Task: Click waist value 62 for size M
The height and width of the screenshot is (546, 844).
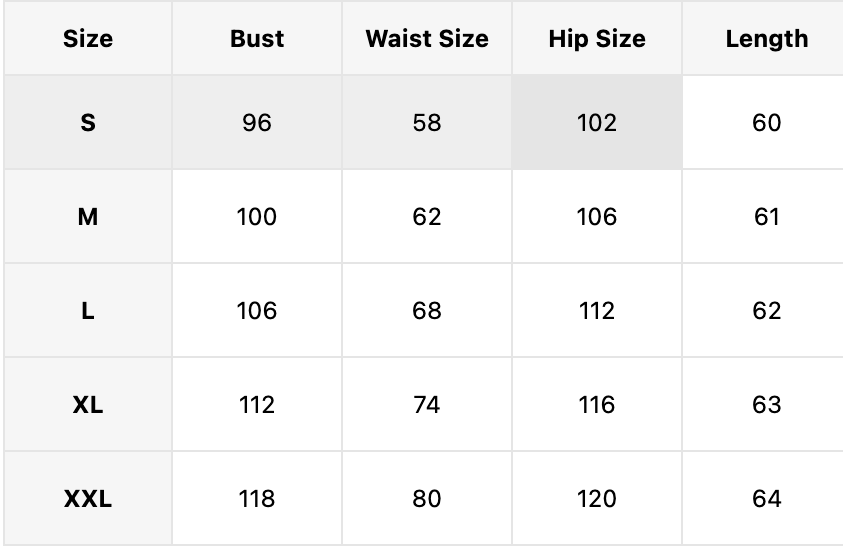Action: 427,216
